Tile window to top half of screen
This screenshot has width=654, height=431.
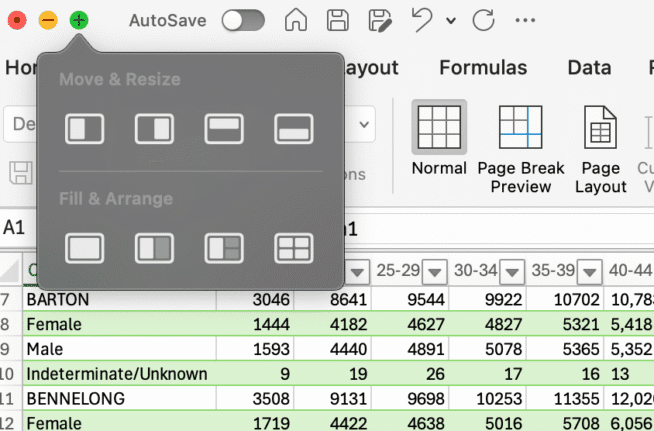(x=224, y=129)
